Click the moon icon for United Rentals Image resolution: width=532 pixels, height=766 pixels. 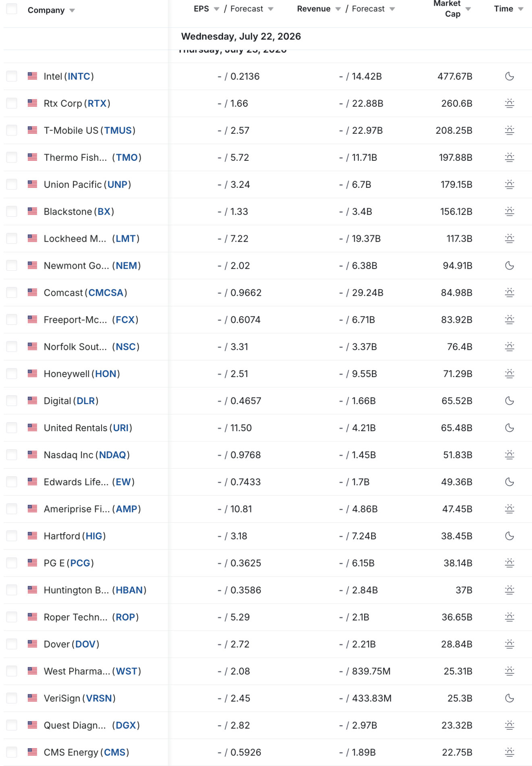[x=509, y=428]
